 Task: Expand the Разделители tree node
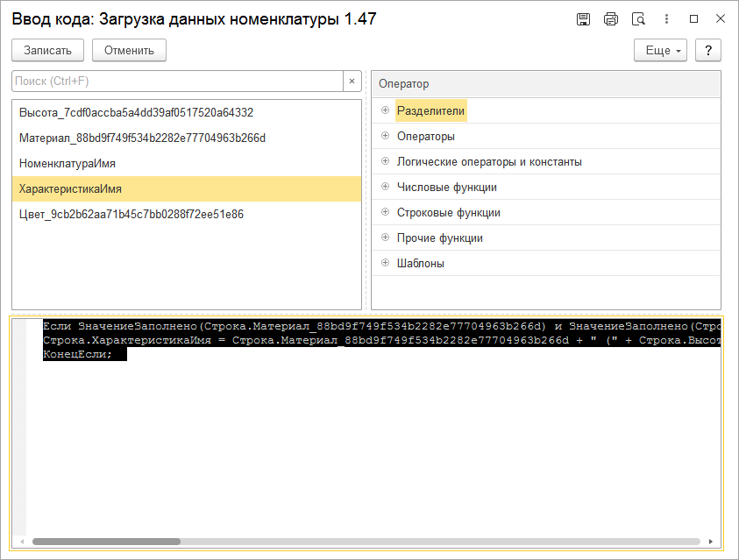385,110
